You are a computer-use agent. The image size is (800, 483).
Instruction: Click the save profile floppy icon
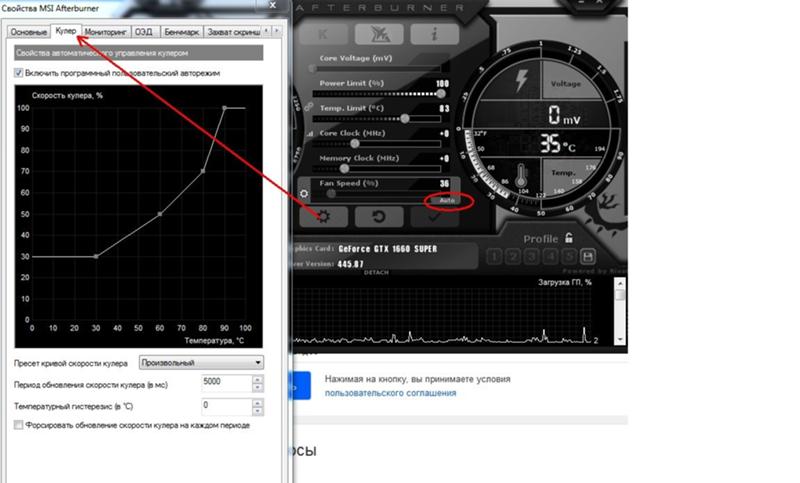[x=588, y=256]
